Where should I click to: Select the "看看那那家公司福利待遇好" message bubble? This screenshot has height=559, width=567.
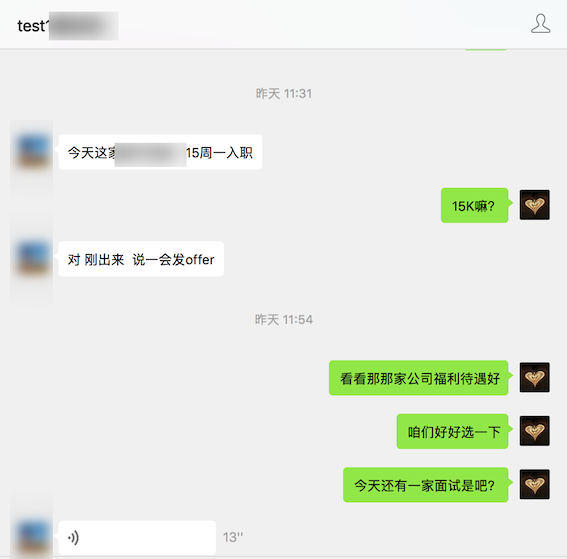pyautogui.click(x=419, y=378)
